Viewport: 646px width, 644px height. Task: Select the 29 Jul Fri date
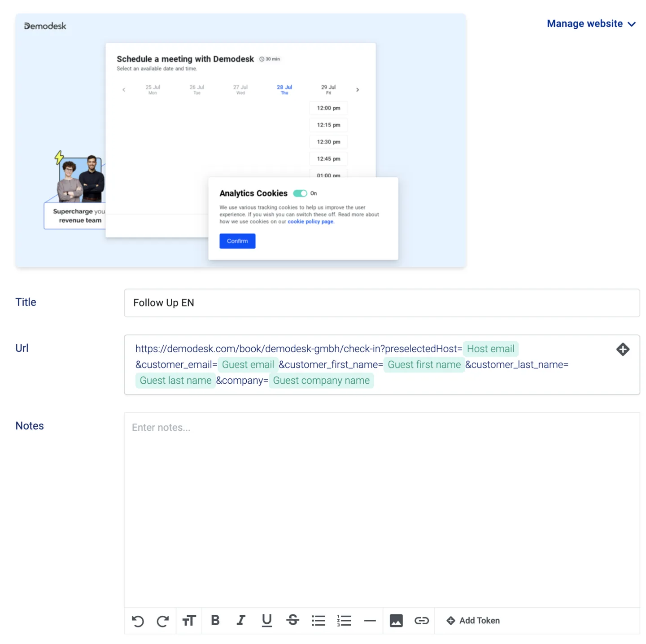328,89
